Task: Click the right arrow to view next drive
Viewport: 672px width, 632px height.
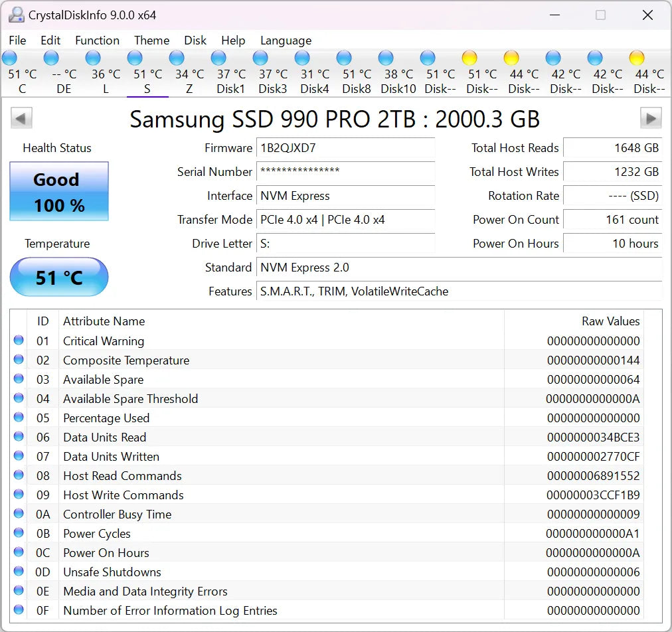Action: point(651,118)
